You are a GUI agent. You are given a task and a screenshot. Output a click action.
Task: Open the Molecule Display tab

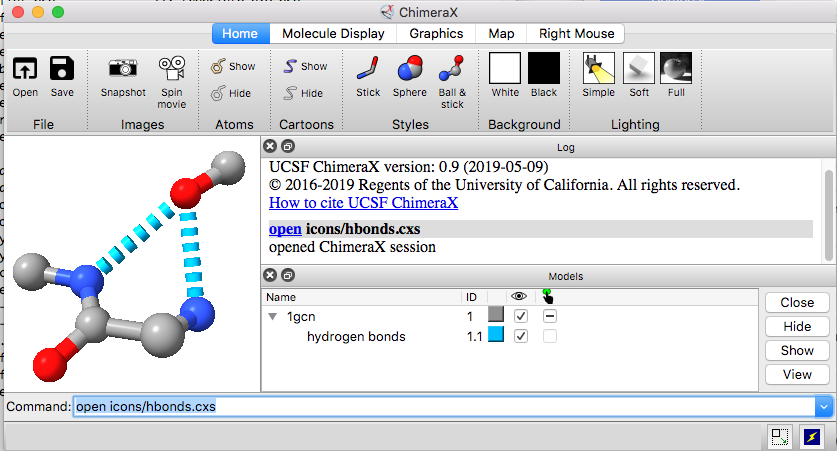[x=333, y=34]
